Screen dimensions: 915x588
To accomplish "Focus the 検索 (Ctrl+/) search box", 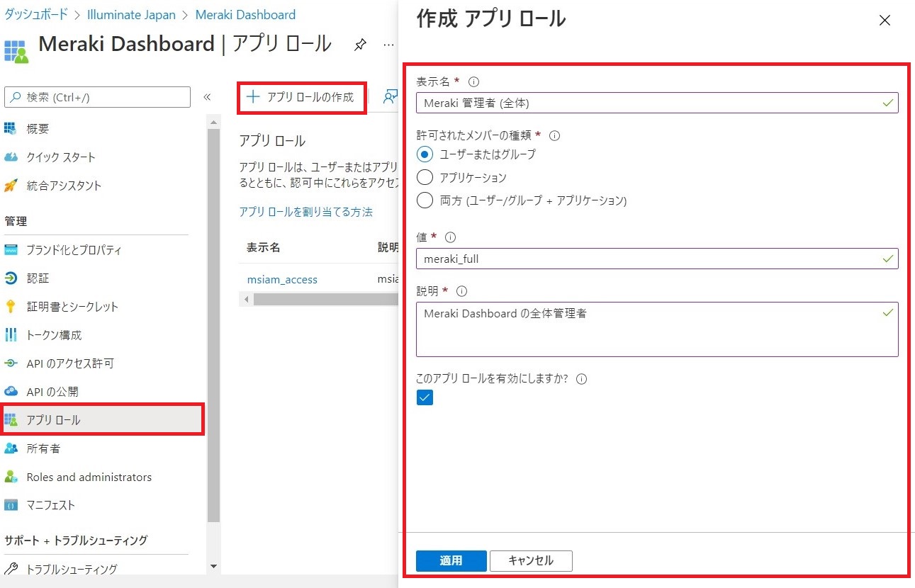I will (x=98, y=97).
